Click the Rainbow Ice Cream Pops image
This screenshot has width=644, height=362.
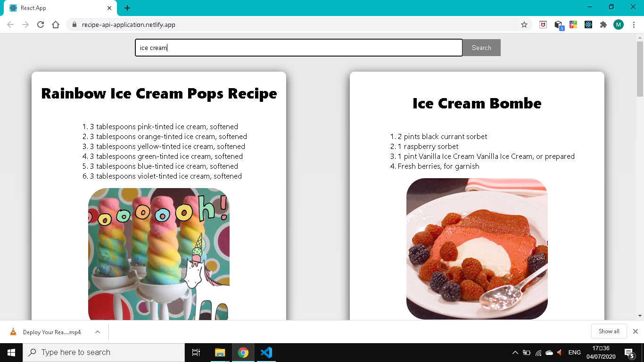click(x=159, y=254)
